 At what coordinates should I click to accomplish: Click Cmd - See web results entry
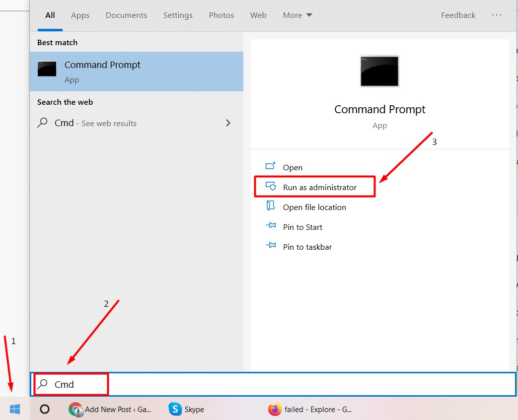pyautogui.click(x=137, y=123)
